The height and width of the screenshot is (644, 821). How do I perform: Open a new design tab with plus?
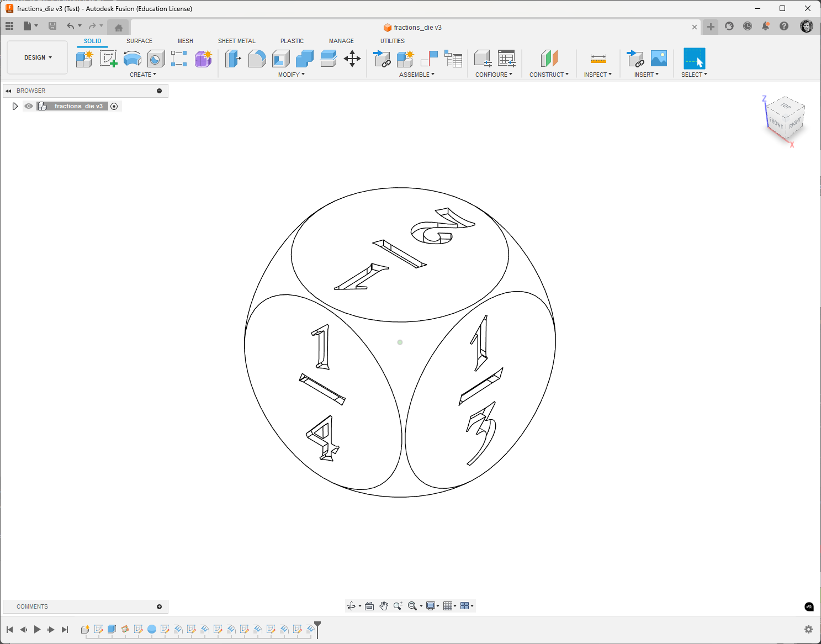[711, 27]
